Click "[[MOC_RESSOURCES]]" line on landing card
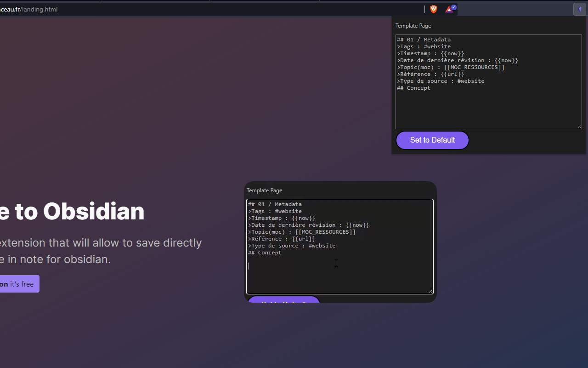 pyautogui.click(x=302, y=232)
